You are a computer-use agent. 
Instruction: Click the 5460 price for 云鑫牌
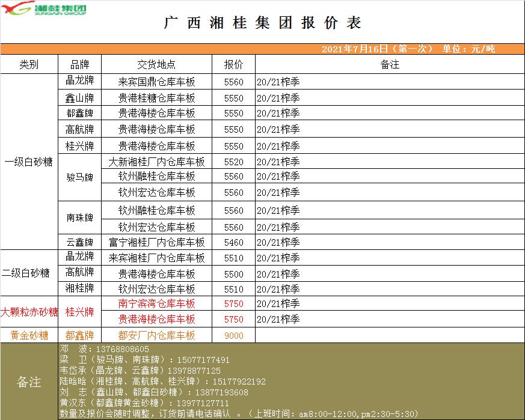233,243
